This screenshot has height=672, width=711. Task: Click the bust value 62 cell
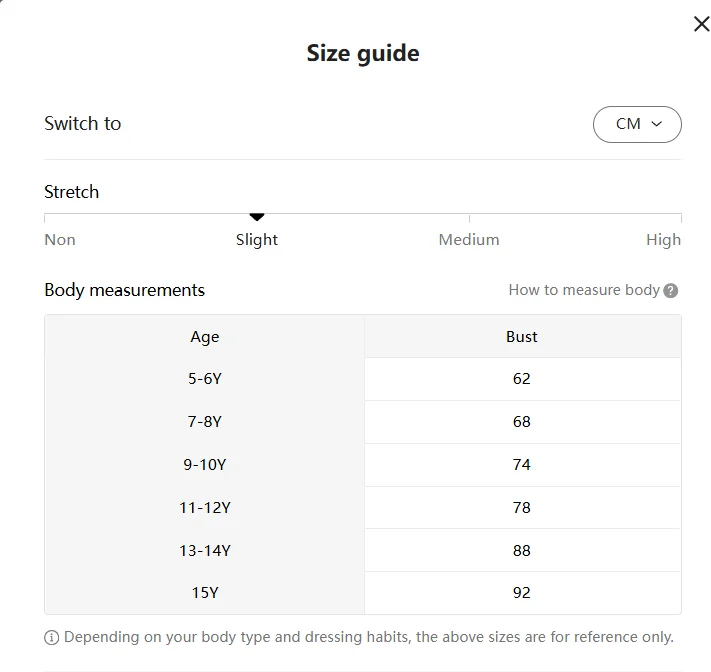[x=522, y=379]
